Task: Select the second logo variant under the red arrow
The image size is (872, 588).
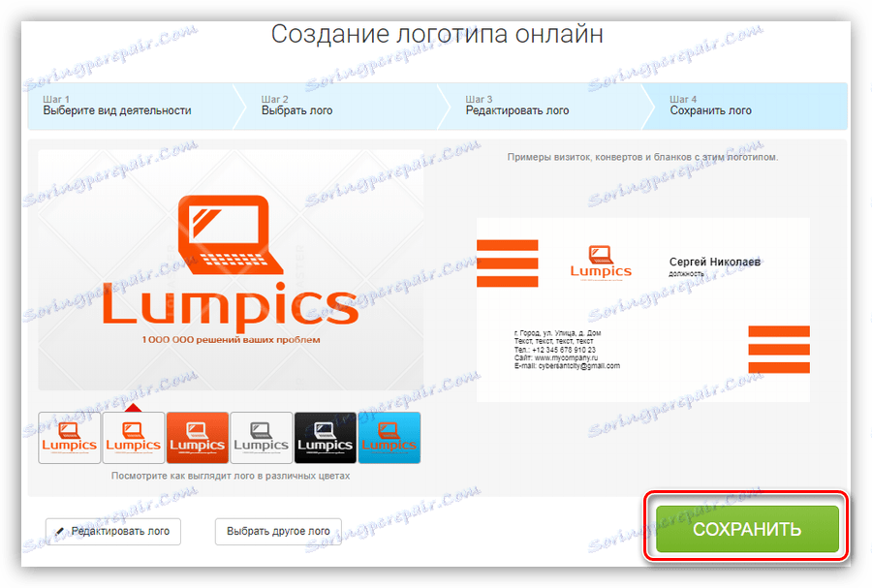Action: (x=134, y=438)
